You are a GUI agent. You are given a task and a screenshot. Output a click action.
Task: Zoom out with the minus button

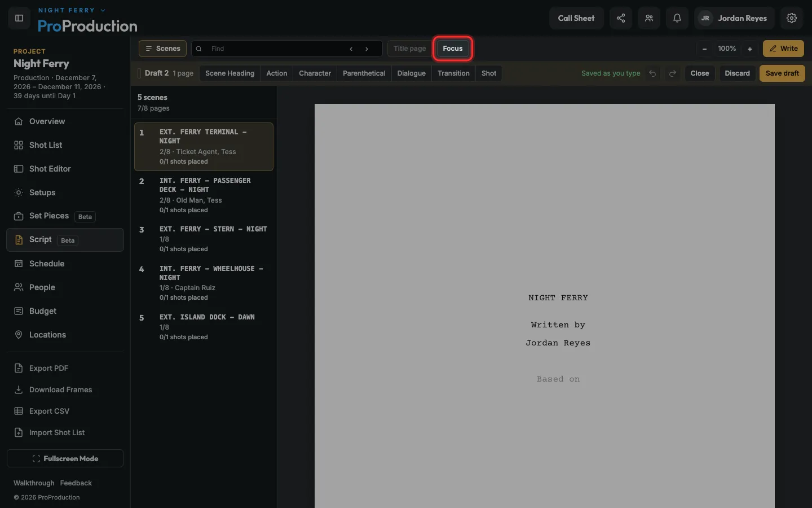[704, 49]
